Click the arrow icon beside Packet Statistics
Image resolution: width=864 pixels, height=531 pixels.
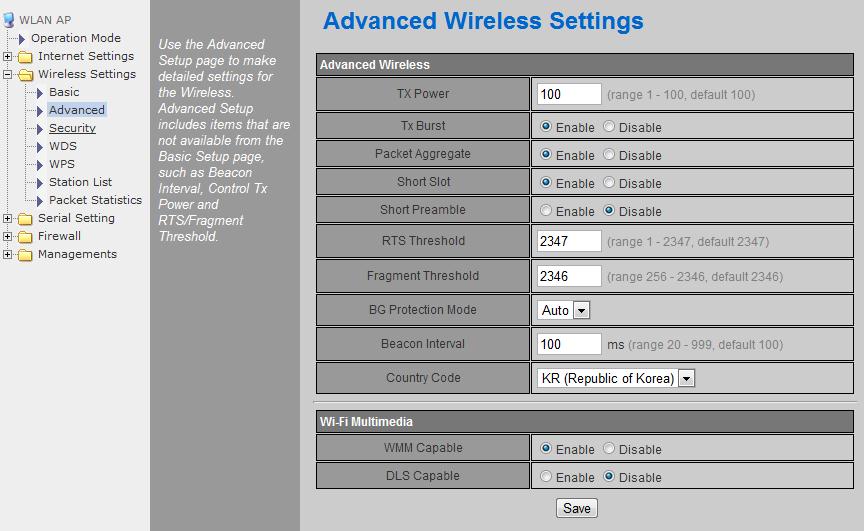(x=40, y=201)
